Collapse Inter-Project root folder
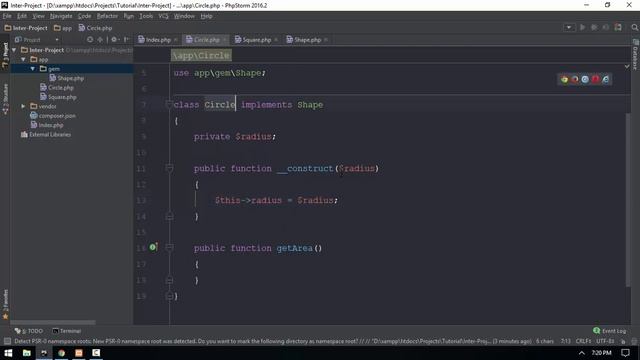 (x=14, y=50)
